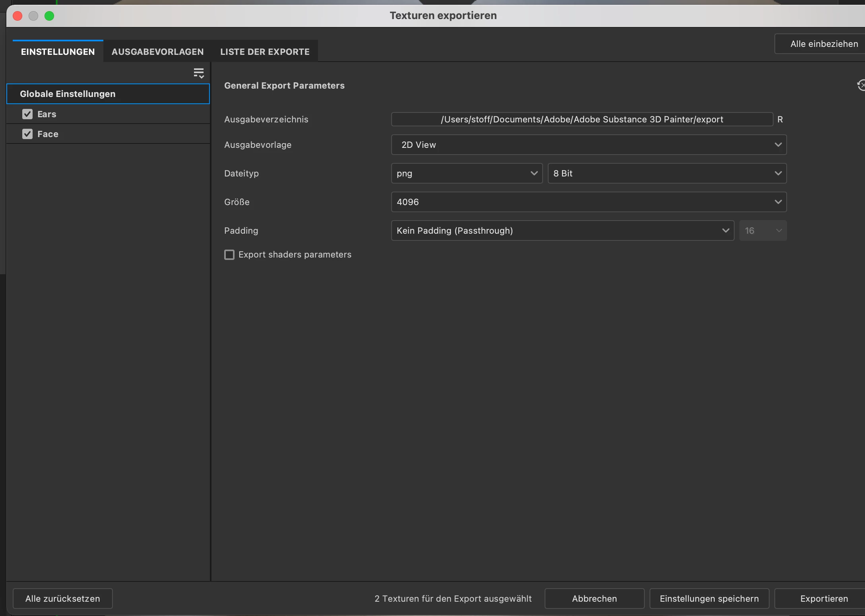Switch to the LISTE DER EXPORTE tab

pyautogui.click(x=265, y=52)
